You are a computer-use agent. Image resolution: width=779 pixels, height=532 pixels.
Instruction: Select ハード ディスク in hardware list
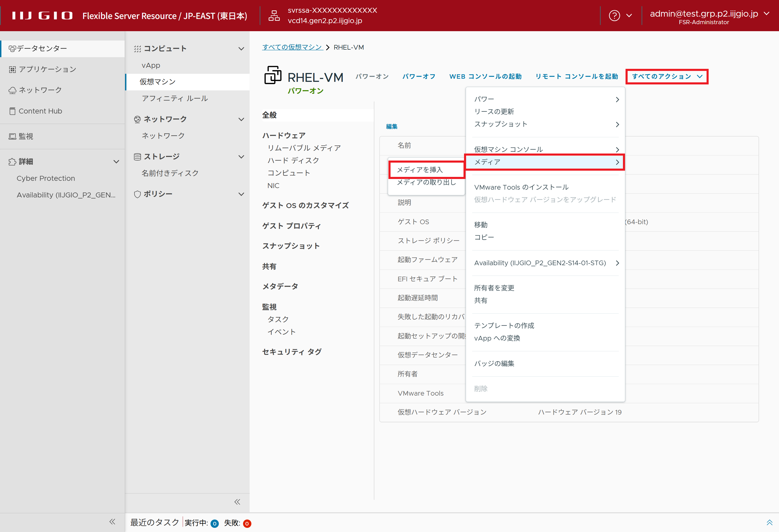(x=293, y=160)
